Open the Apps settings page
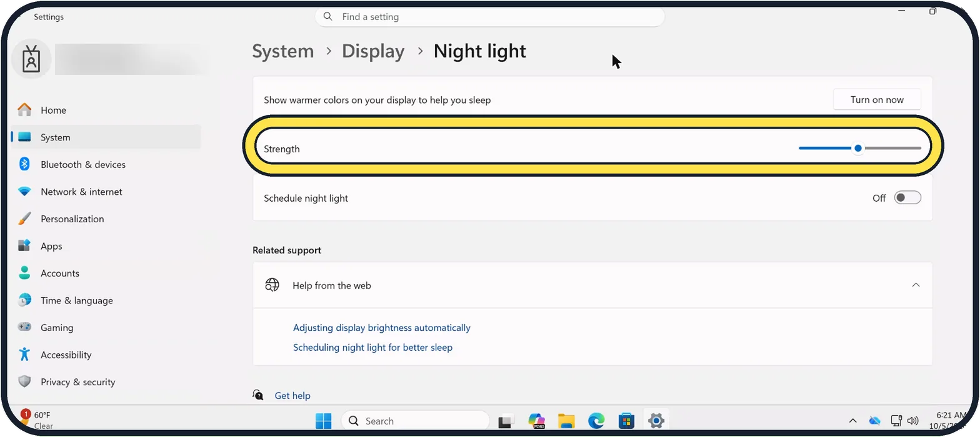 106,246
